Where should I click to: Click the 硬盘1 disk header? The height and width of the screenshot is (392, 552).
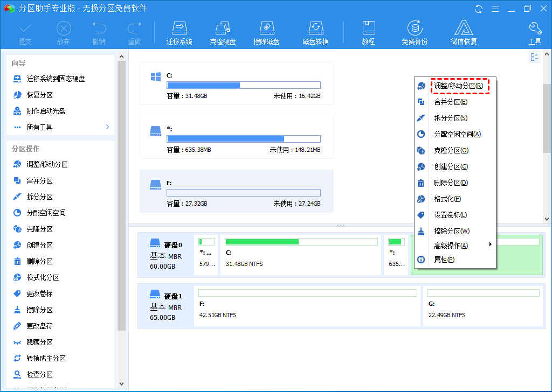165,306
